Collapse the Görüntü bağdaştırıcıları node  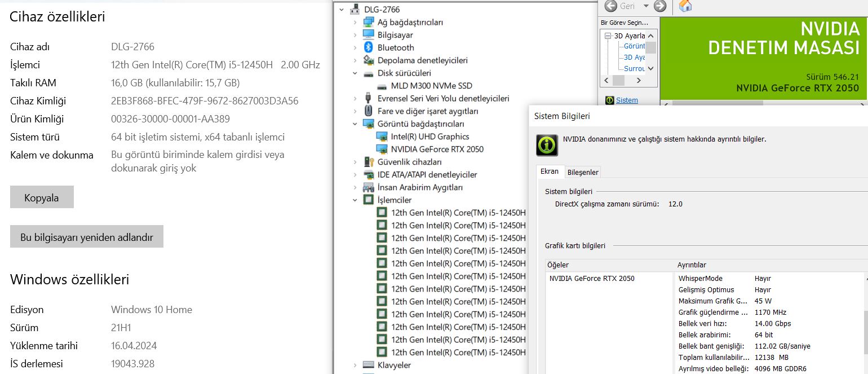[x=355, y=124]
